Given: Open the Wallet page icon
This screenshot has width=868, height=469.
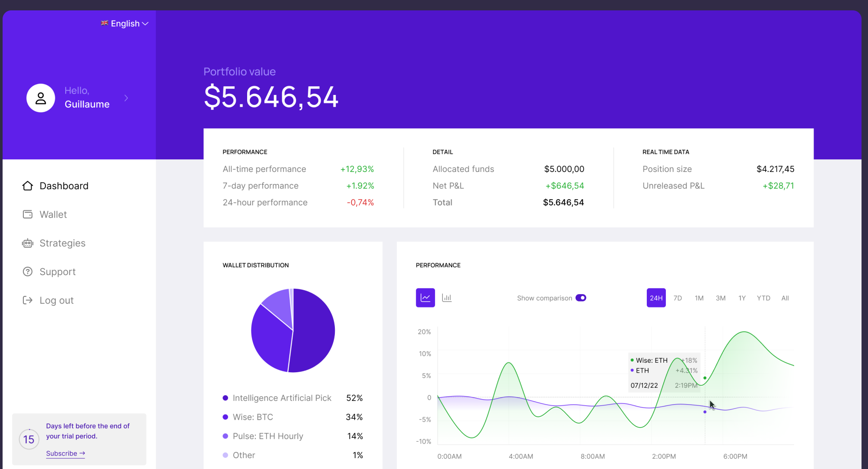Looking at the screenshot, I should [x=27, y=214].
